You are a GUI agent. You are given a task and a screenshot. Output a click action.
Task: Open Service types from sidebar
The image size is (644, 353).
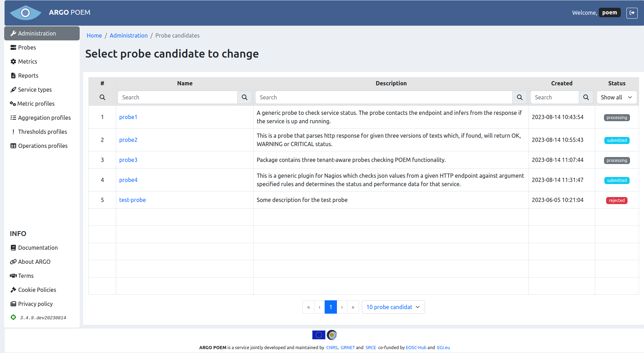click(35, 90)
